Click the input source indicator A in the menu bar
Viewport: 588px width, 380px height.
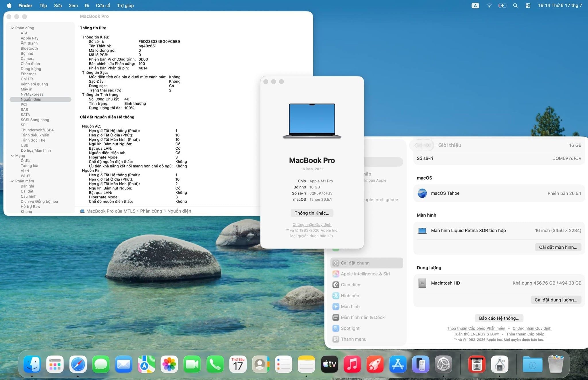pyautogui.click(x=475, y=5)
